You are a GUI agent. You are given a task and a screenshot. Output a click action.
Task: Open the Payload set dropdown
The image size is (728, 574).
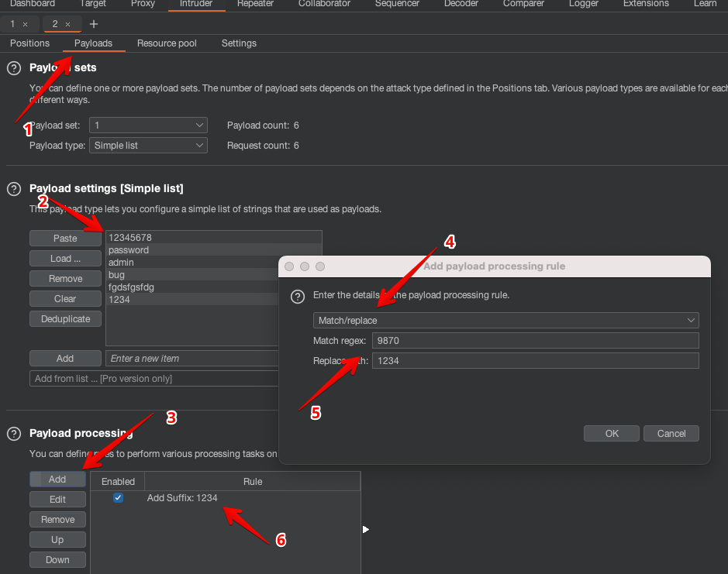pyautogui.click(x=148, y=125)
